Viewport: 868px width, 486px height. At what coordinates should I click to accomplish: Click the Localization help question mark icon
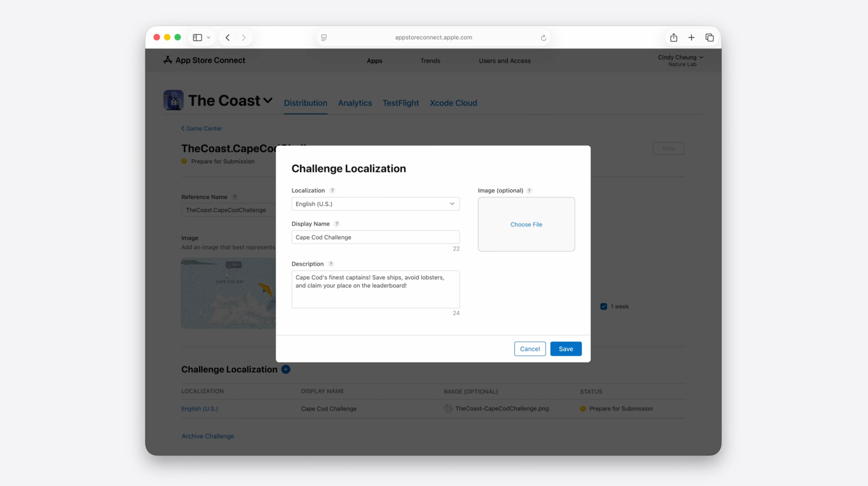[332, 191]
